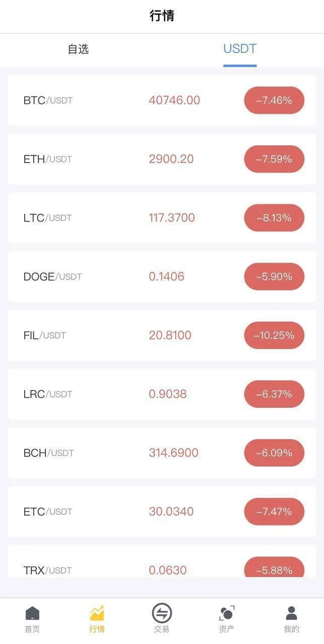Image resolution: width=324 pixels, height=644 pixels.
Task: Open the Assets (资产) icon
Action: click(227, 613)
